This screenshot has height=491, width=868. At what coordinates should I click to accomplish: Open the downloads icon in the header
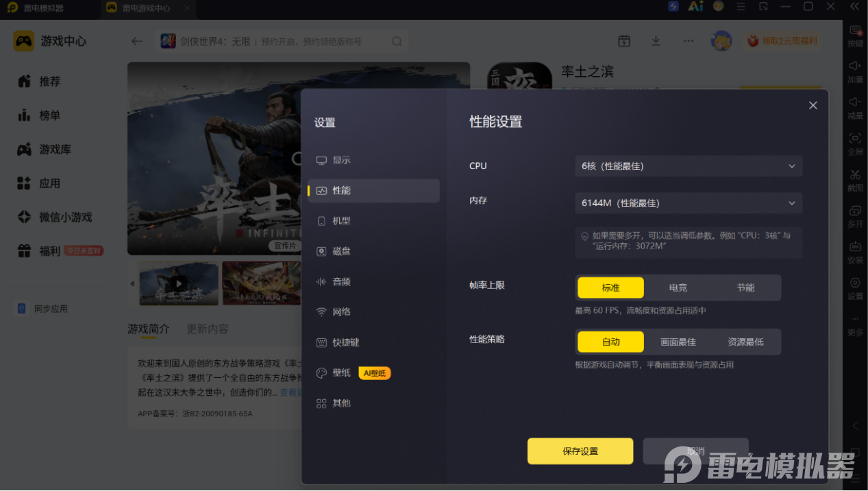[x=656, y=41]
